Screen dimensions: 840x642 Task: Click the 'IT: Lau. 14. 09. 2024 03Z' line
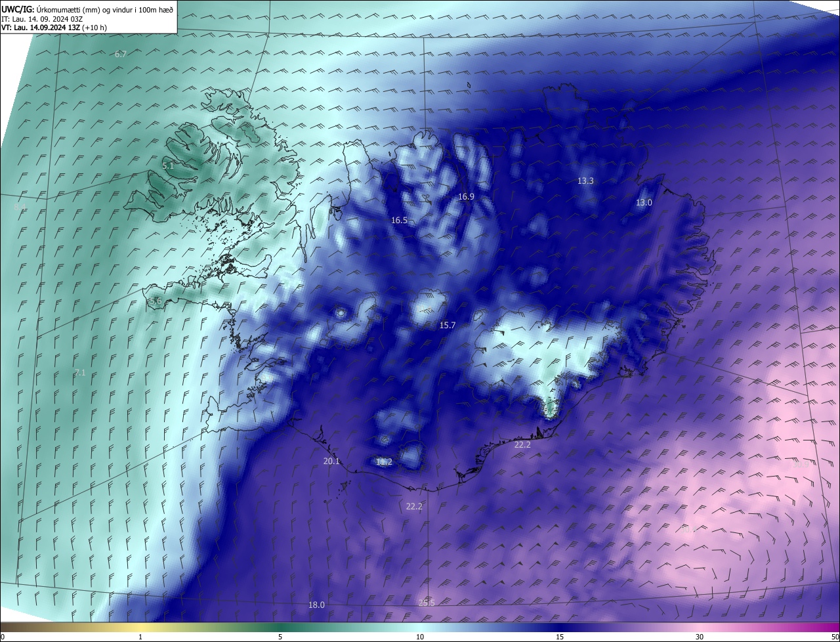41,18
